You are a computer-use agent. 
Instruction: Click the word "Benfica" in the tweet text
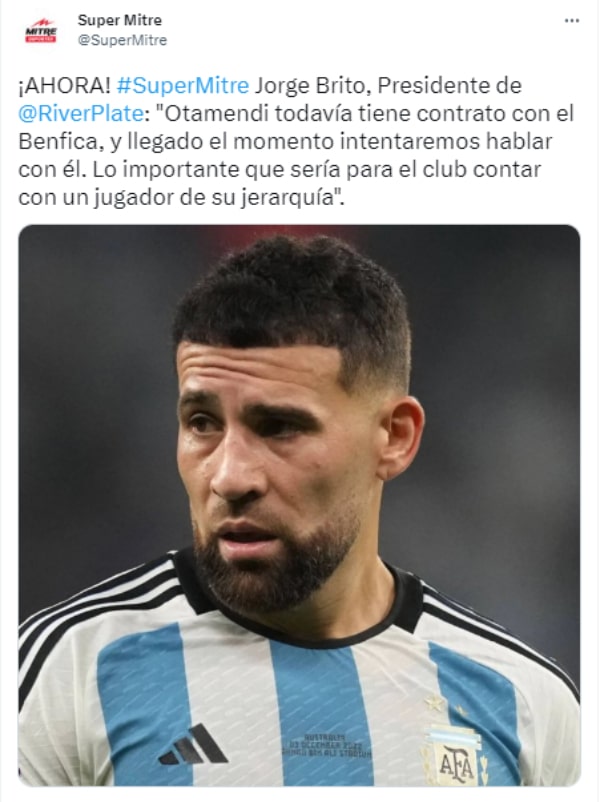(58, 142)
